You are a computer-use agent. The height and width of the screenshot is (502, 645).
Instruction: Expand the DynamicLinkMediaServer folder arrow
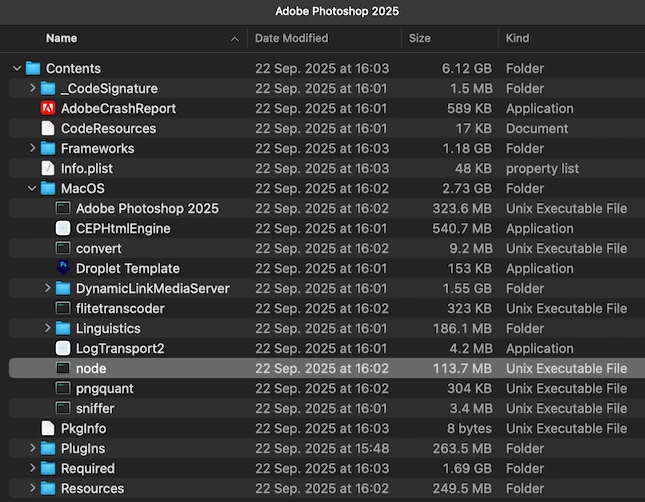47,288
